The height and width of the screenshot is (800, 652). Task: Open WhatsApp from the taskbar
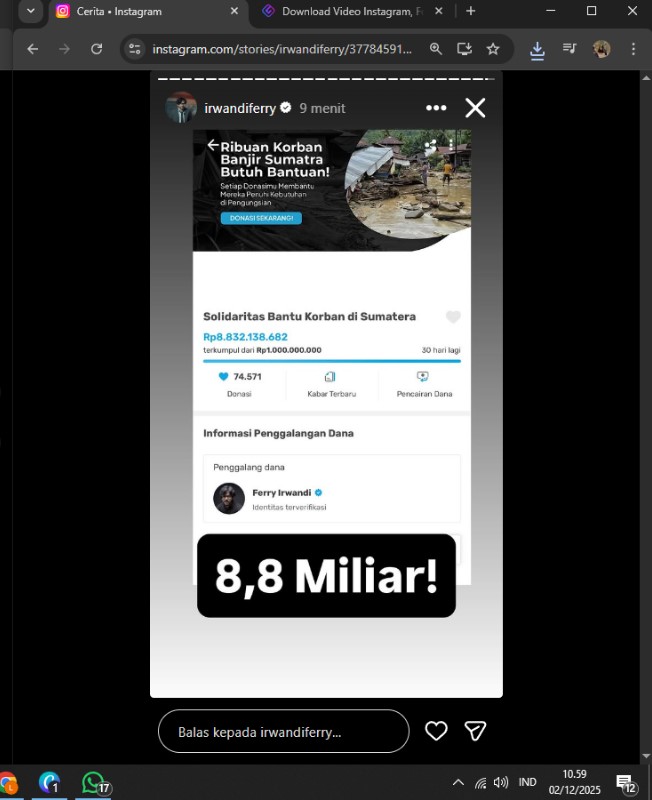tap(95, 783)
